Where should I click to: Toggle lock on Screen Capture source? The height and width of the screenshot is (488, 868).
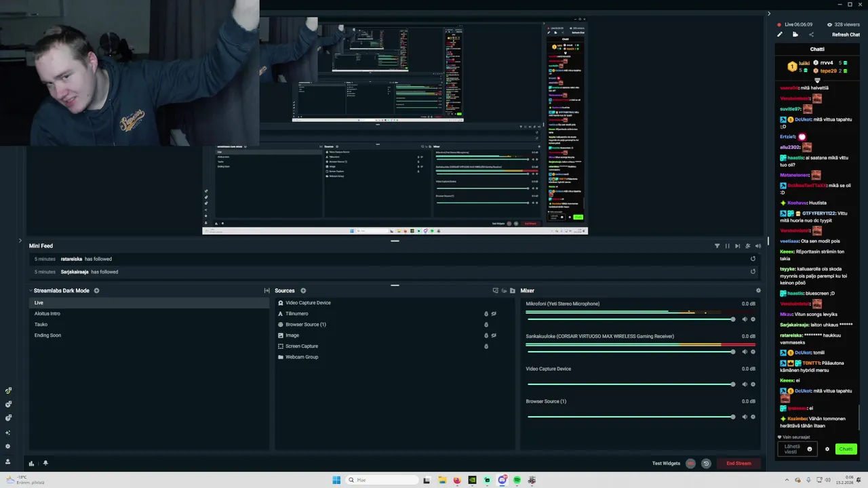tap(486, 346)
